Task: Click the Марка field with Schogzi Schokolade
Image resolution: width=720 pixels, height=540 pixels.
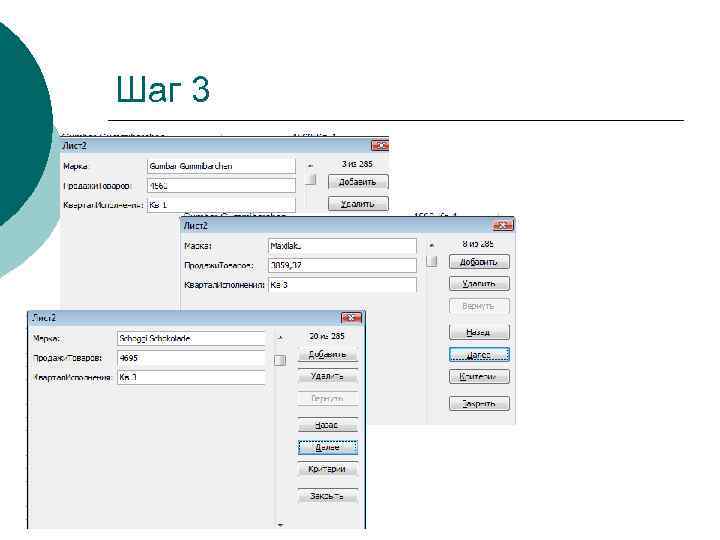Action: pyautogui.click(x=191, y=338)
